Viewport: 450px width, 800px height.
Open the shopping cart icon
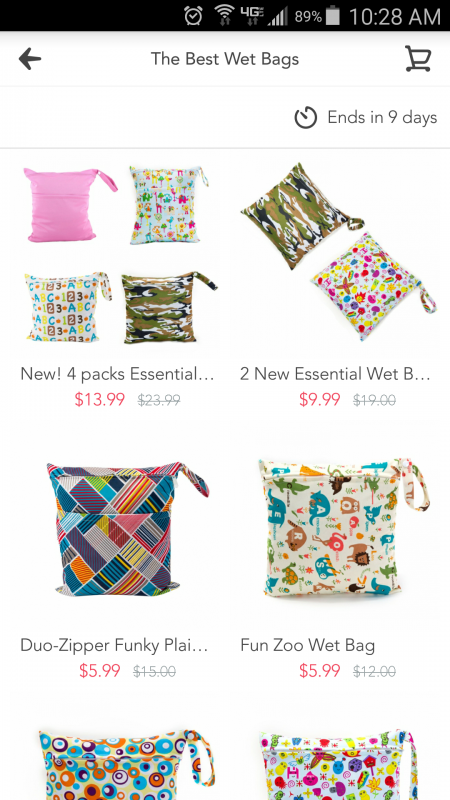pos(418,59)
